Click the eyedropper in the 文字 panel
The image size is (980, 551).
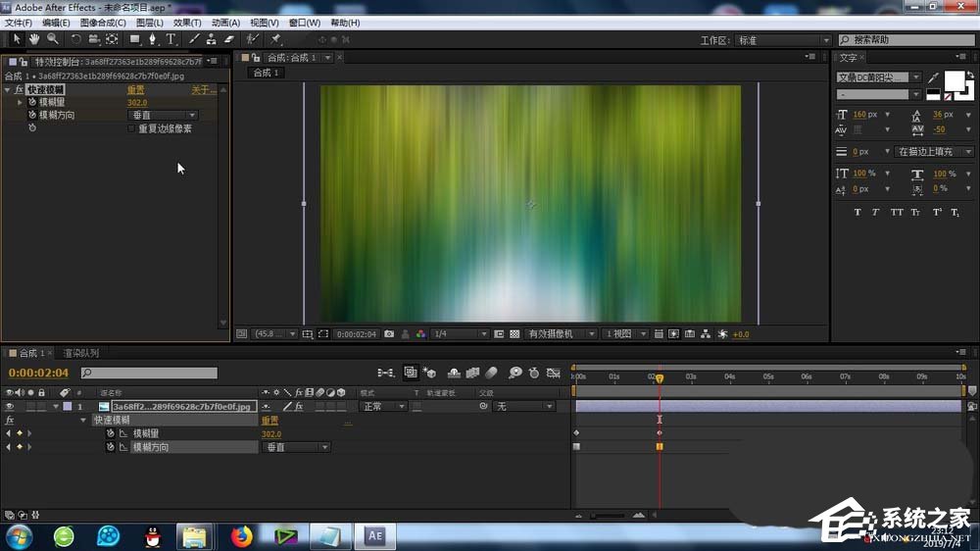point(933,77)
